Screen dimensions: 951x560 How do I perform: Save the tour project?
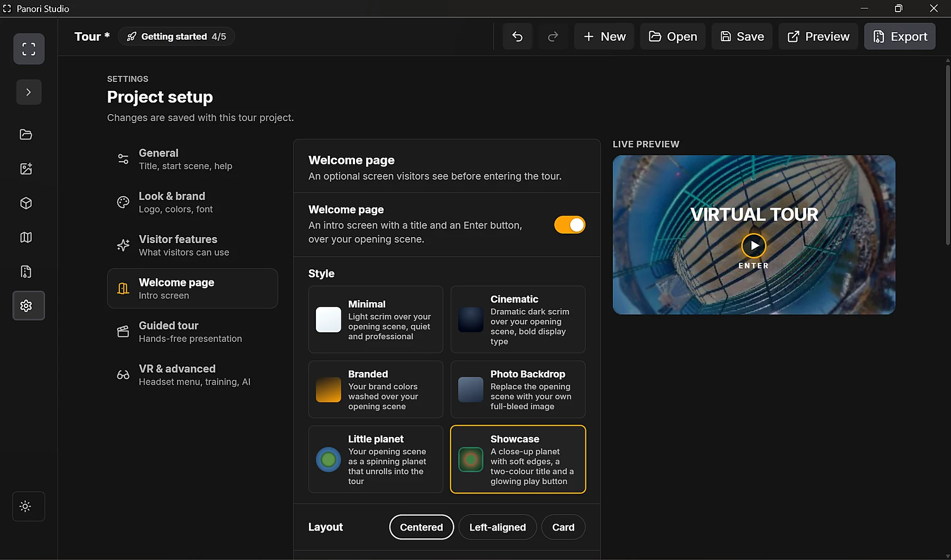tap(742, 36)
